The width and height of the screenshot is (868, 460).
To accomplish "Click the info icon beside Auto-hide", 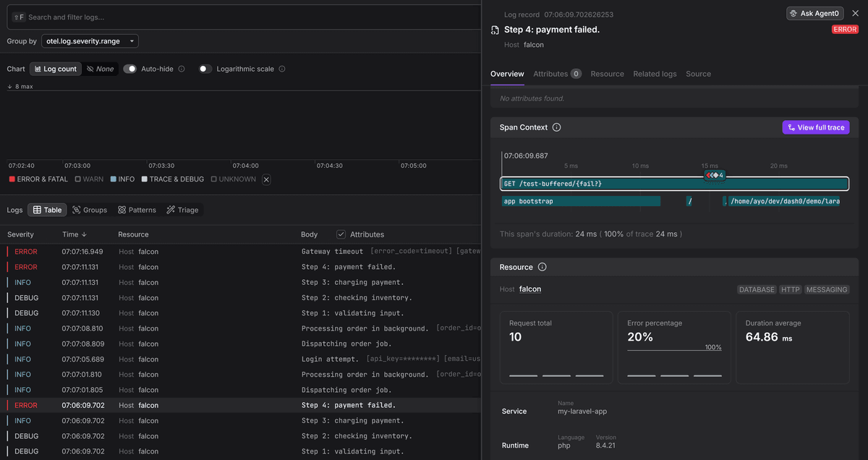I will [182, 69].
